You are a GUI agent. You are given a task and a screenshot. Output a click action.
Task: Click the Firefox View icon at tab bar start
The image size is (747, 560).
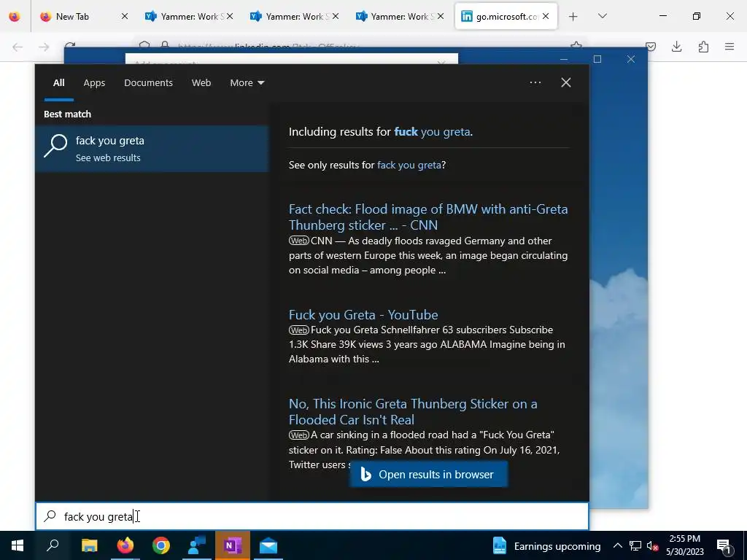(15, 16)
